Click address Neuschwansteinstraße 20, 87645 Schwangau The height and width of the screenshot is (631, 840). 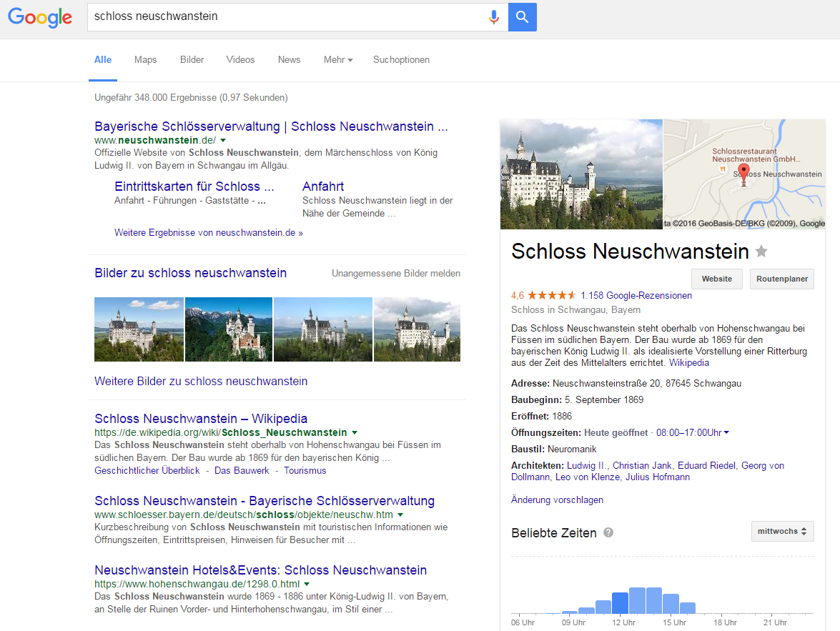click(x=646, y=384)
